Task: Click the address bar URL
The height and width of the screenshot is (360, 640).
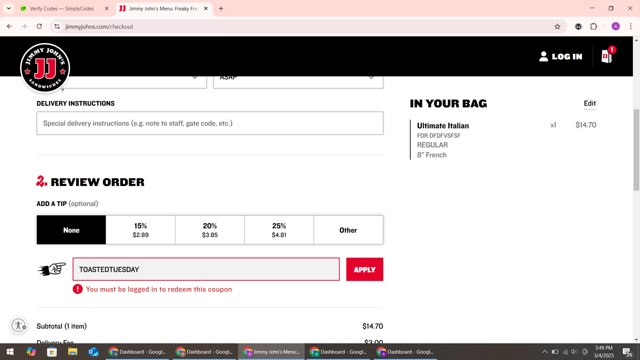Action: click(x=99, y=27)
